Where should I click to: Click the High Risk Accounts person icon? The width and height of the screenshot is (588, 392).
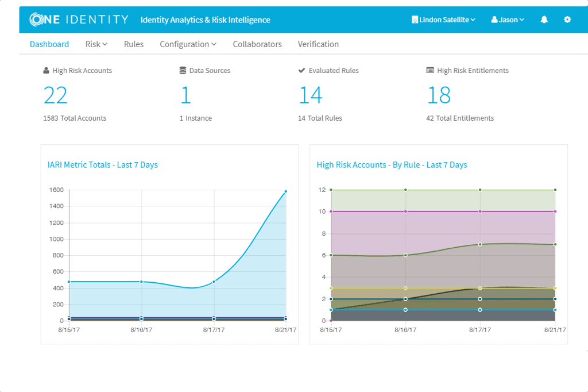[x=46, y=70]
